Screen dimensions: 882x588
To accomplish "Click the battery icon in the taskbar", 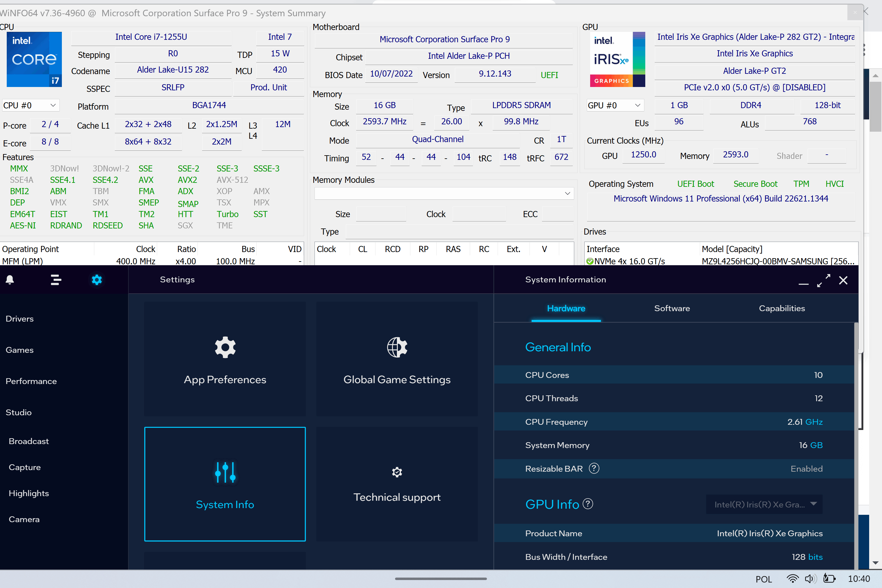I will point(830,579).
